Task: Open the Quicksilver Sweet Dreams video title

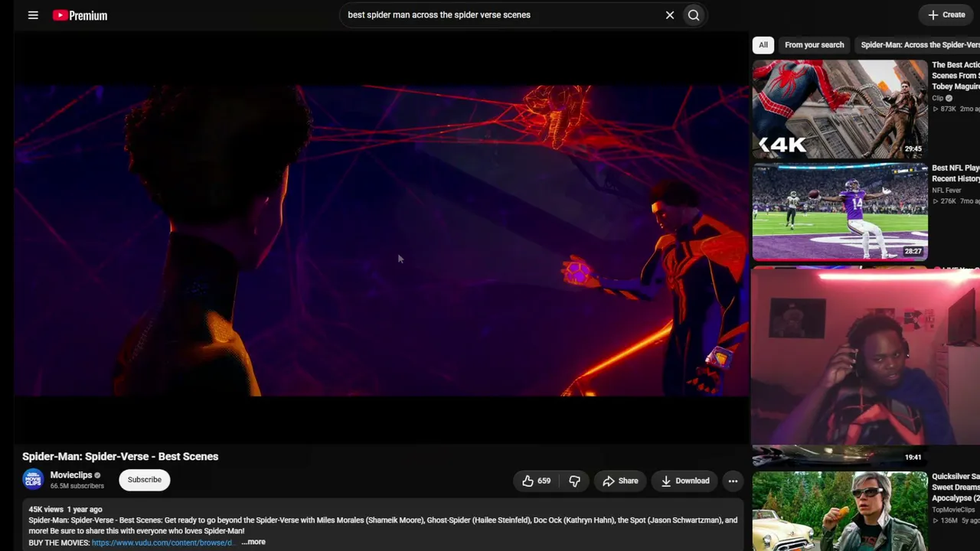Action: pos(955,487)
